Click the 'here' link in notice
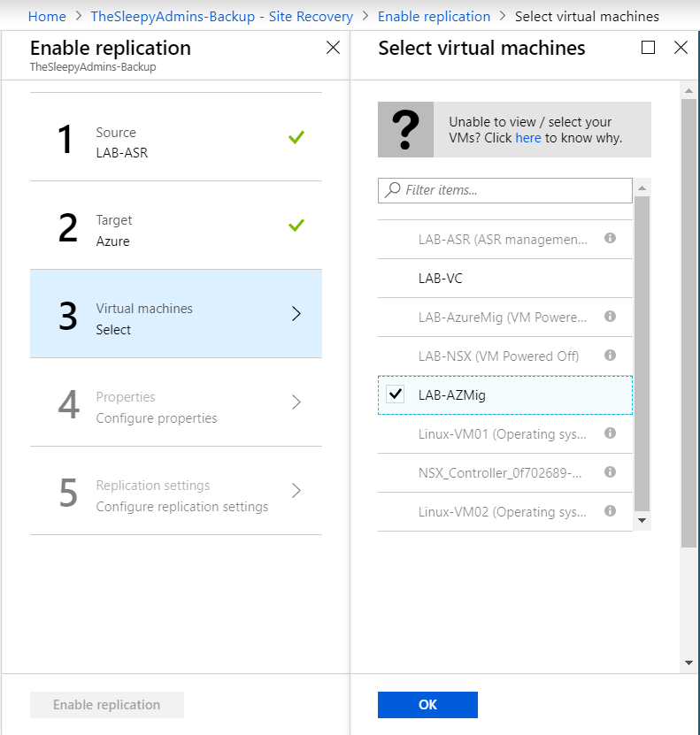This screenshot has width=700, height=735. 527,138
